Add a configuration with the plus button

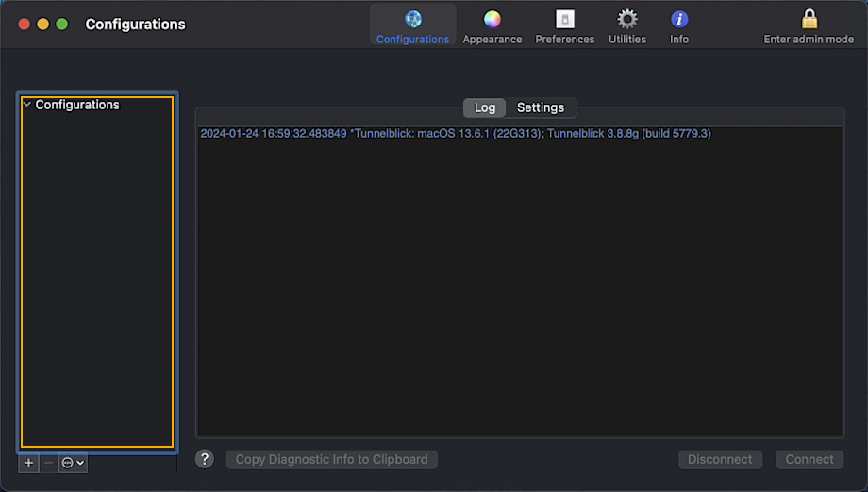coord(28,463)
